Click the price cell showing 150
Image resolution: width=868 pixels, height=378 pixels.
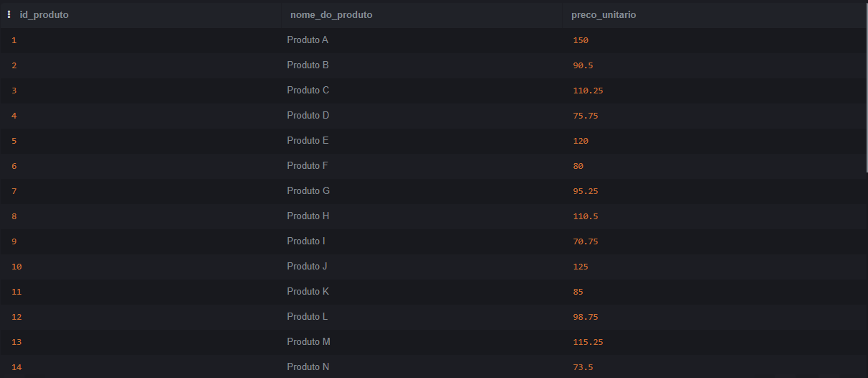581,40
